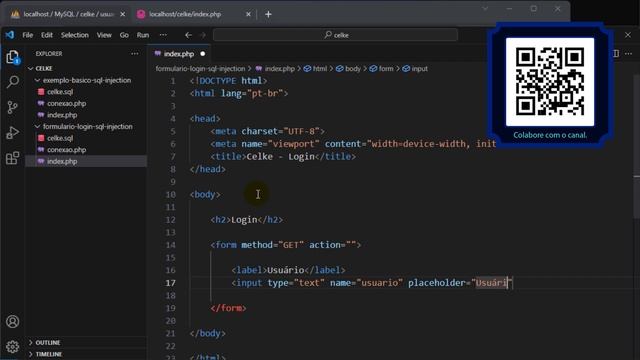Viewport: 640px width, 360px height.
Task: Open conexao.php under exemplo-basico-sql-injection
Action: tap(66, 104)
